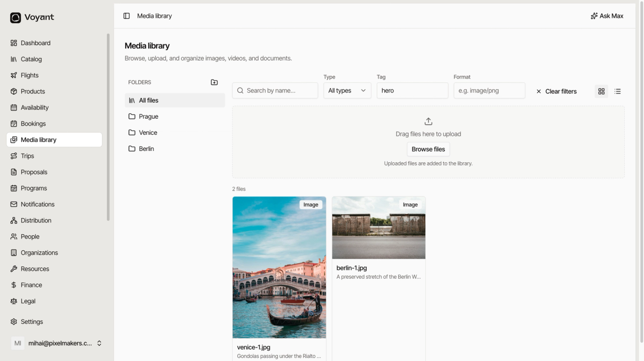Viewport: 644px width, 361px height.
Task: Open the venice-1.jpg thumbnail
Action: pos(279,268)
